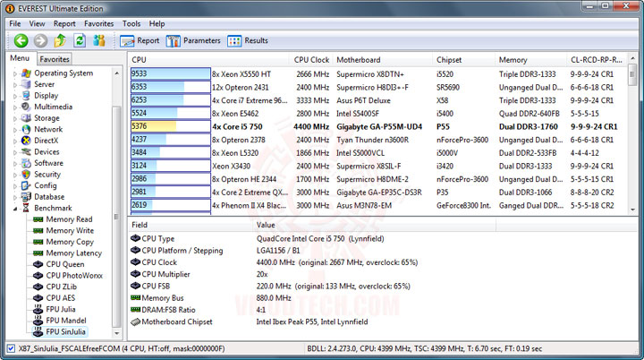Open the Tools menu

(x=131, y=24)
